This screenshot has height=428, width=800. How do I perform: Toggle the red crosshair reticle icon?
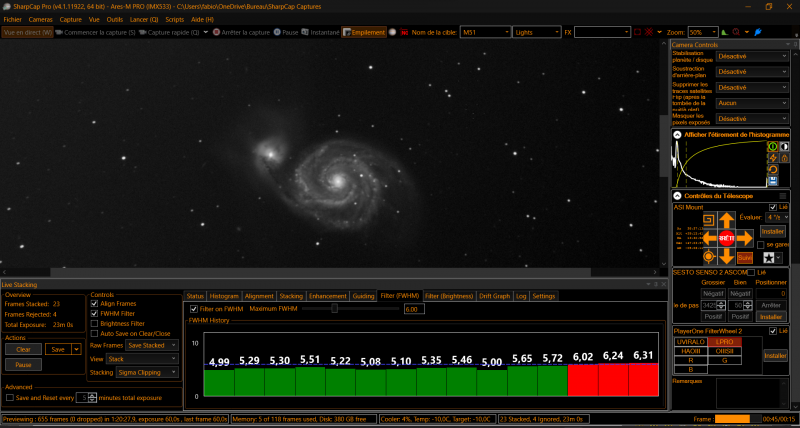[x=649, y=32]
